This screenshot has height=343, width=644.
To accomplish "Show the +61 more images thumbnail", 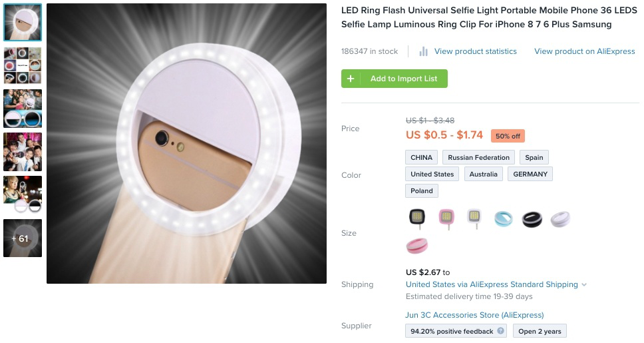I will (23, 238).
